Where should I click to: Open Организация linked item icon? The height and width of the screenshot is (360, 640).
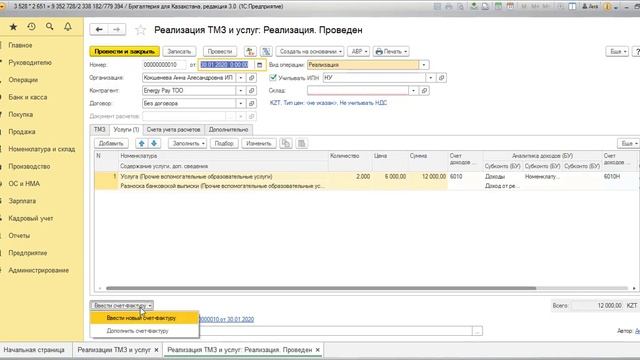[x=252, y=78]
